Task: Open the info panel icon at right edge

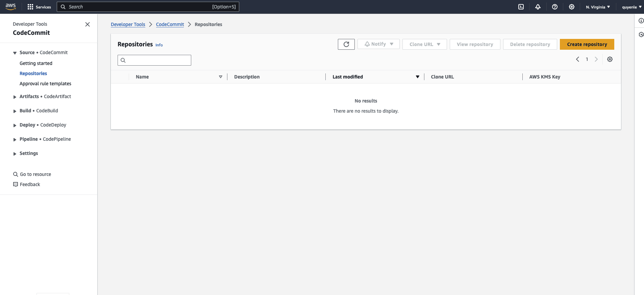Action: point(641,21)
